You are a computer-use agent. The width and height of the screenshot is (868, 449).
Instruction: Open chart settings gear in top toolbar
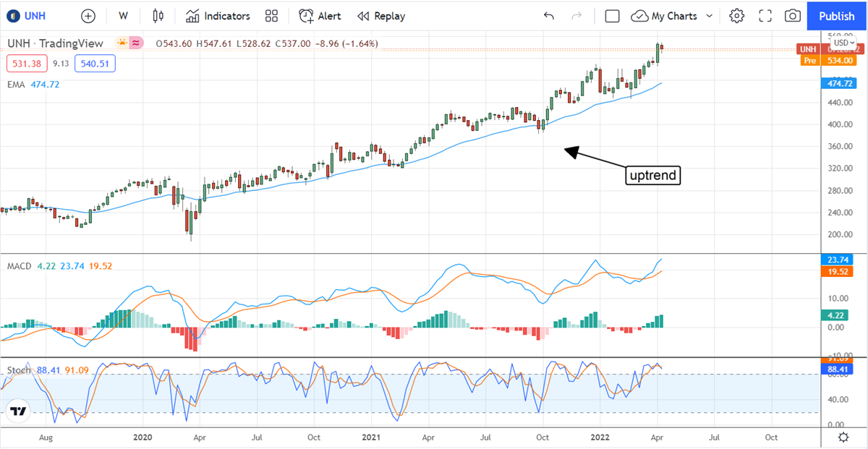click(736, 16)
